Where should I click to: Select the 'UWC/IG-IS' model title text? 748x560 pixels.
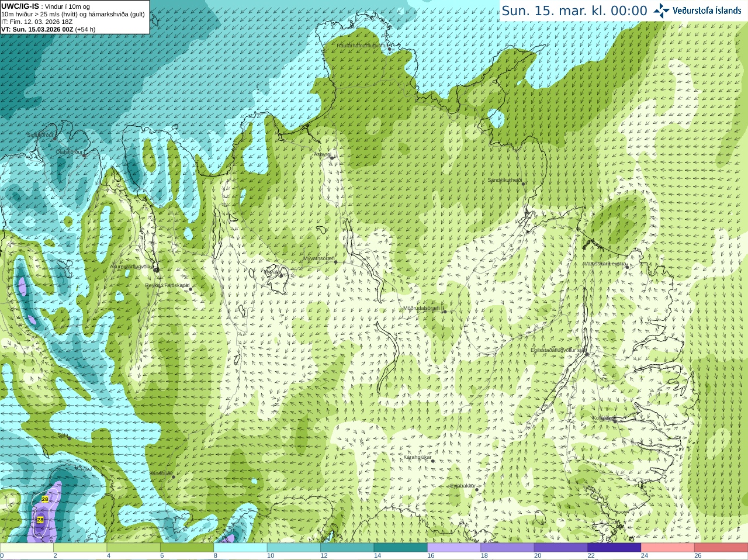point(20,6)
